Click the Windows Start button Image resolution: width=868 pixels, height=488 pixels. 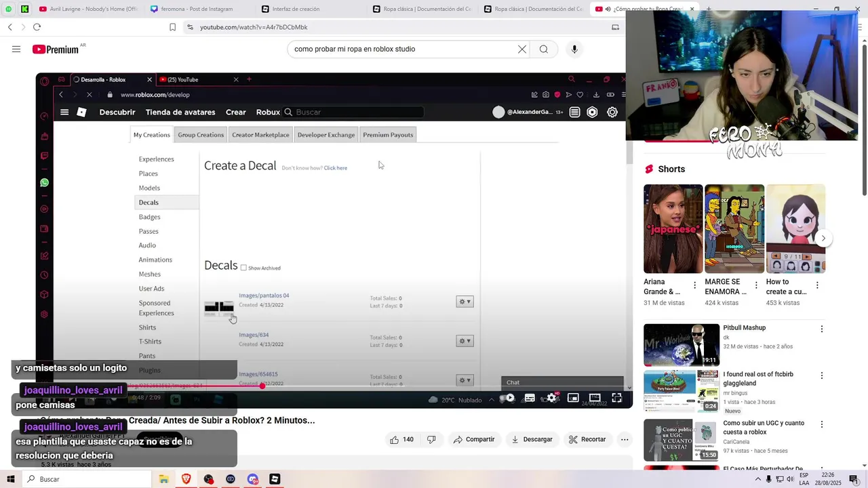(x=11, y=479)
